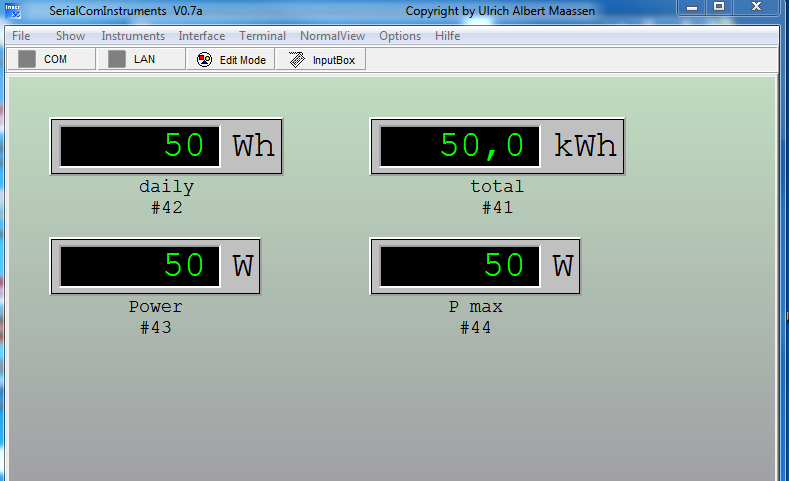789x481 pixels.
Task: Click the '#41' channel label
Action: click(x=497, y=207)
